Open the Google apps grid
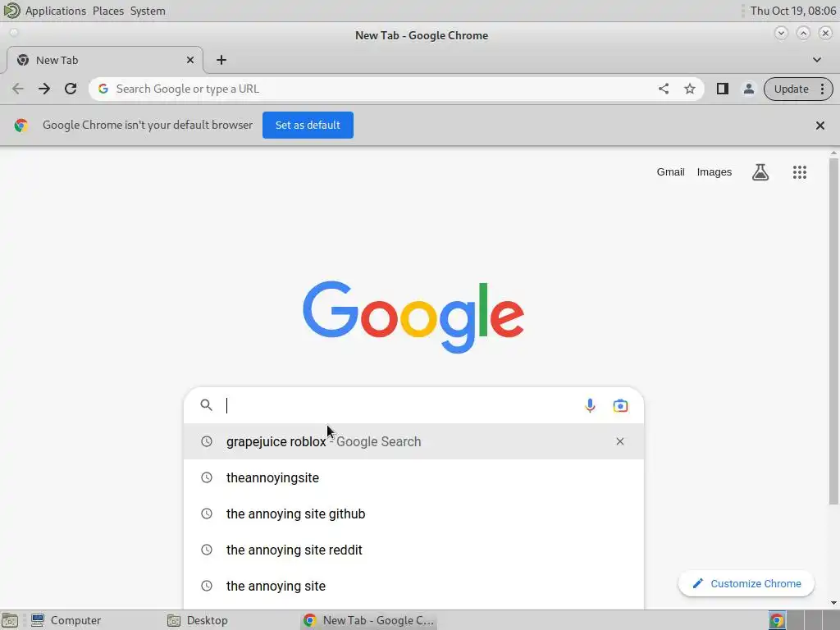Viewport: 840px width, 630px height. click(x=799, y=172)
